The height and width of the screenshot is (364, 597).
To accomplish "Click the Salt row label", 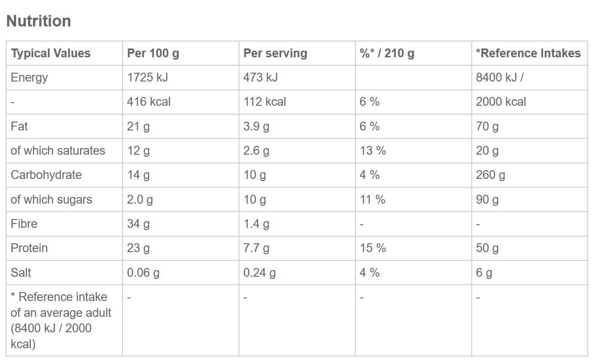I will pos(21,273).
